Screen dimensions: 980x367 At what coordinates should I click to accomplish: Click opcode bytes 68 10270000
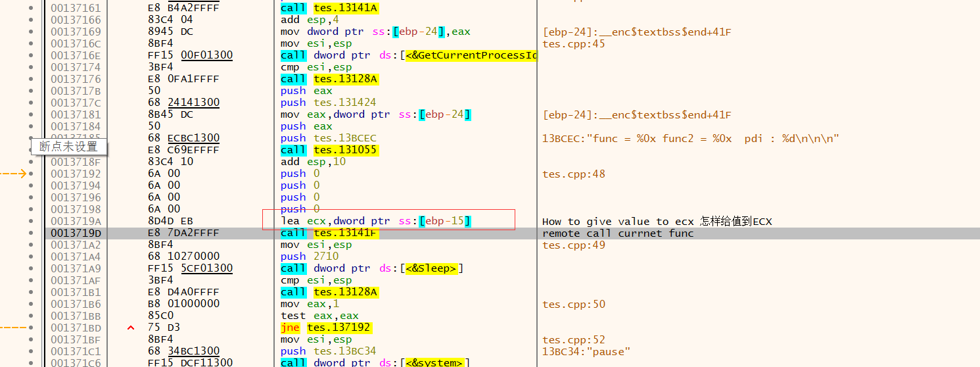pyautogui.click(x=183, y=257)
